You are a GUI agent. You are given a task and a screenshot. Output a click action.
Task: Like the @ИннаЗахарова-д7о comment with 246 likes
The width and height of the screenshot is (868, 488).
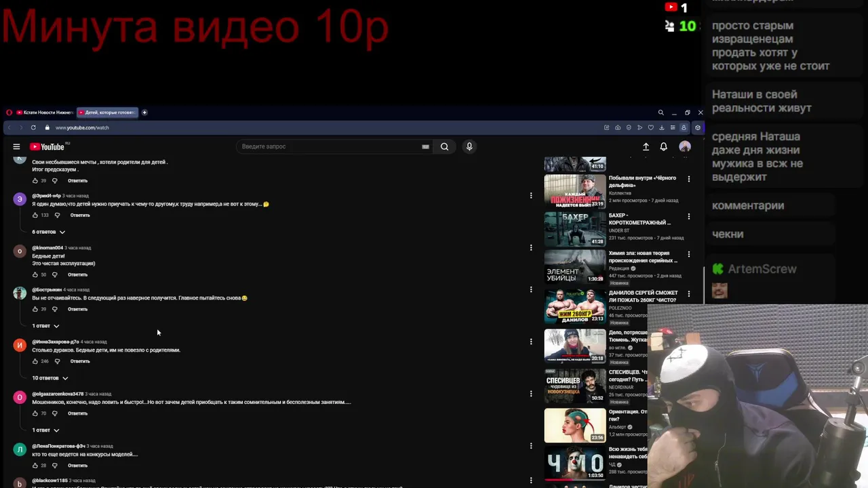point(35,361)
